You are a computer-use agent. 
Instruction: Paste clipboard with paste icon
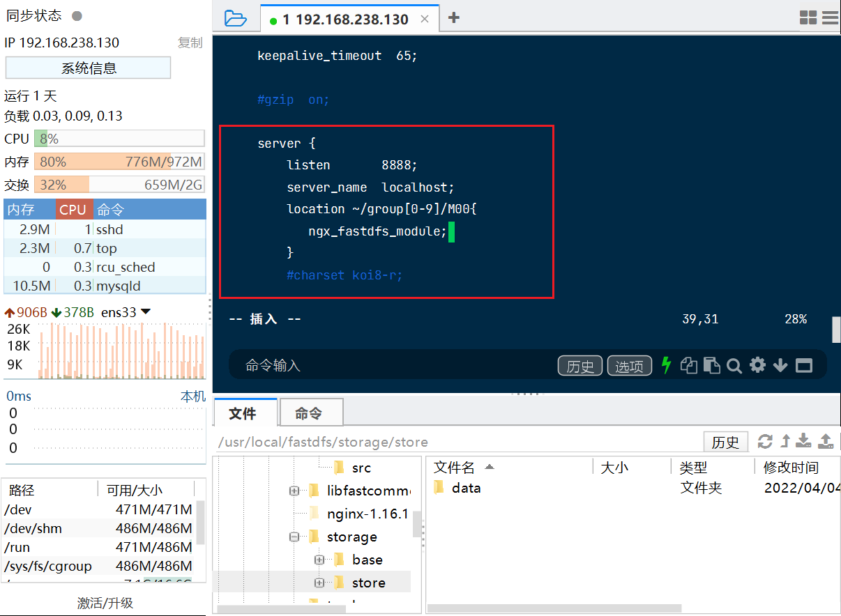click(711, 365)
